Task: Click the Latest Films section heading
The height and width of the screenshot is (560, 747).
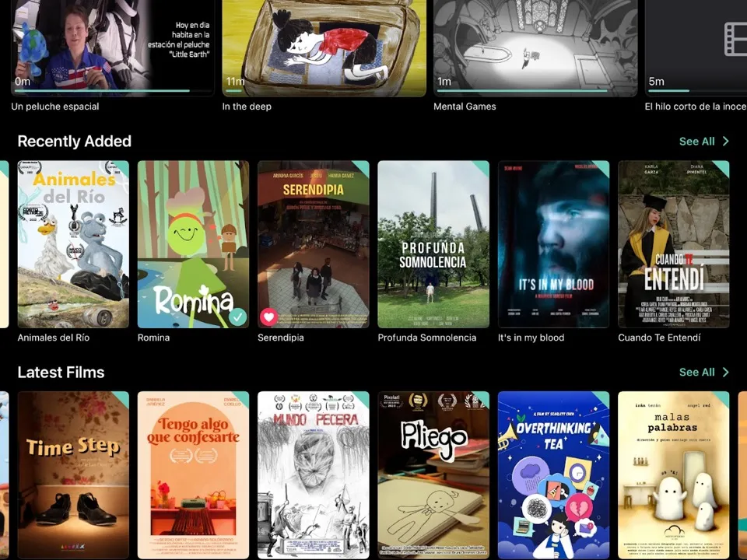Action: [x=61, y=373]
